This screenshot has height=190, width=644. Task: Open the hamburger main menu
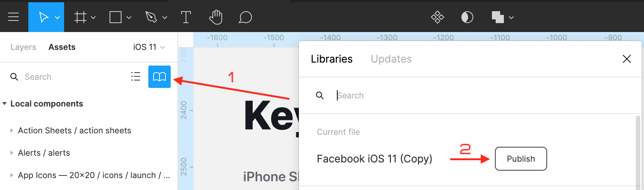tap(13, 17)
